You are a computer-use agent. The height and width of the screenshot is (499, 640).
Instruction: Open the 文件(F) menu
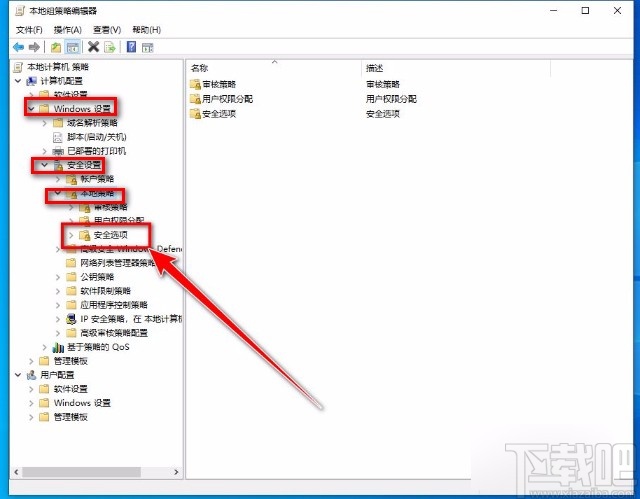point(29,30)
